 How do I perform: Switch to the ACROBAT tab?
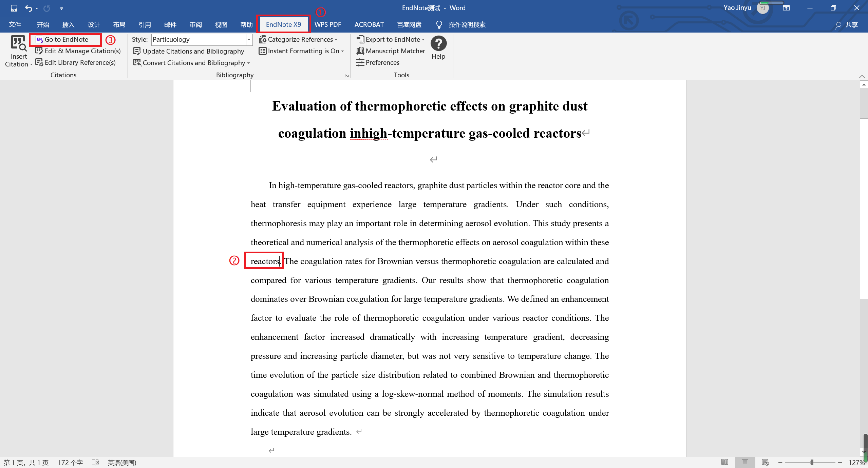pos(369,24)
